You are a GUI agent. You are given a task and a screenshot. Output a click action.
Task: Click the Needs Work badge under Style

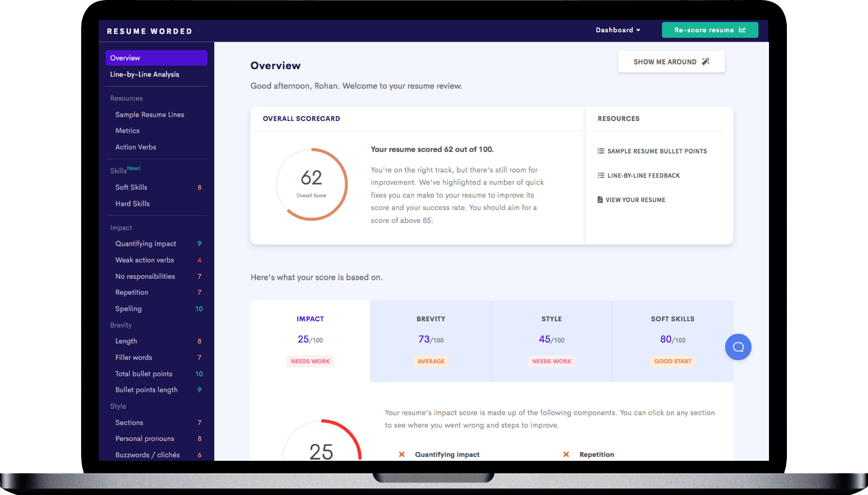551,361
